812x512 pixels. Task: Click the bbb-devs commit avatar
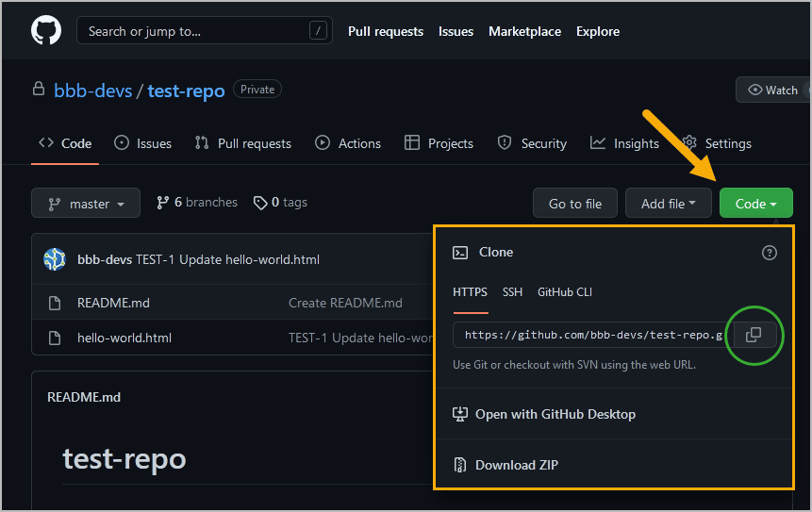pos(55,259)
